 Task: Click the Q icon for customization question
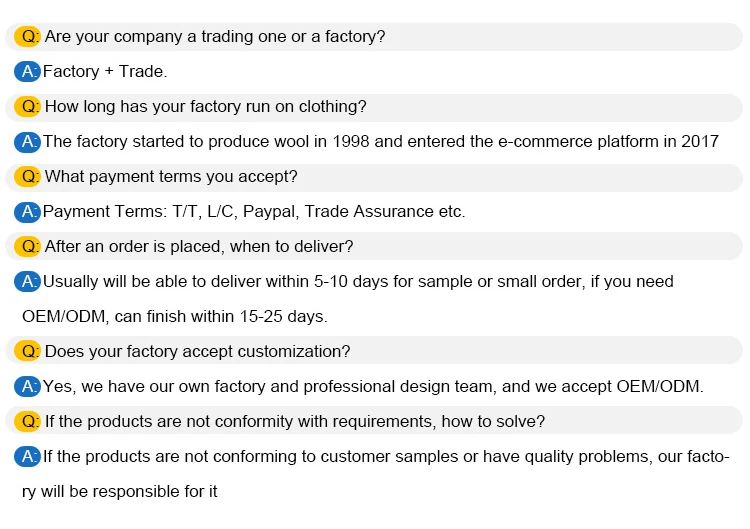tap(27, 352)
